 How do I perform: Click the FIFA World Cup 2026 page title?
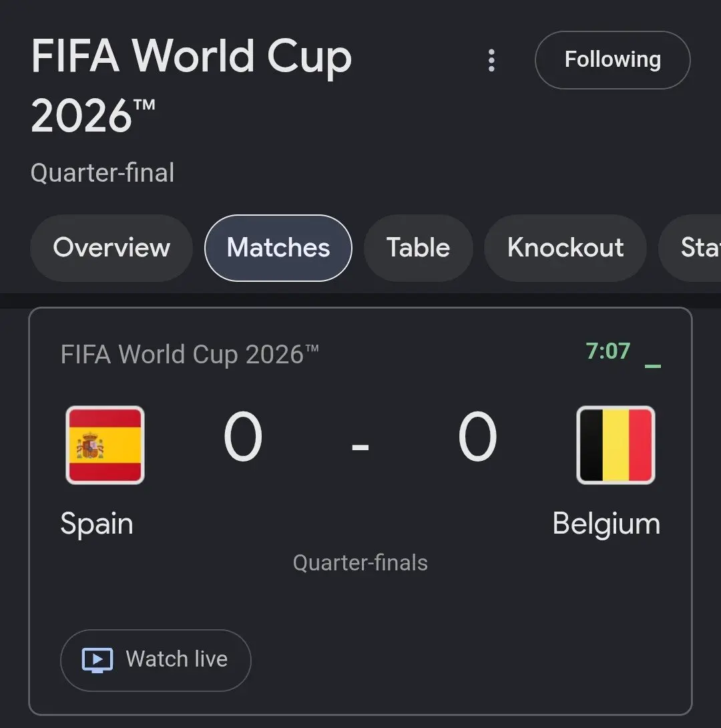(191, 86)
